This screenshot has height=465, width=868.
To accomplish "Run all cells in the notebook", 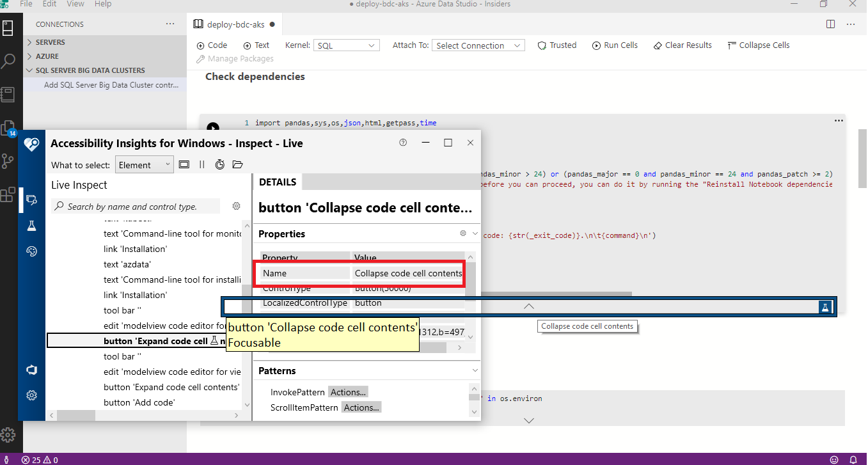I will click(x=614, y=45).
